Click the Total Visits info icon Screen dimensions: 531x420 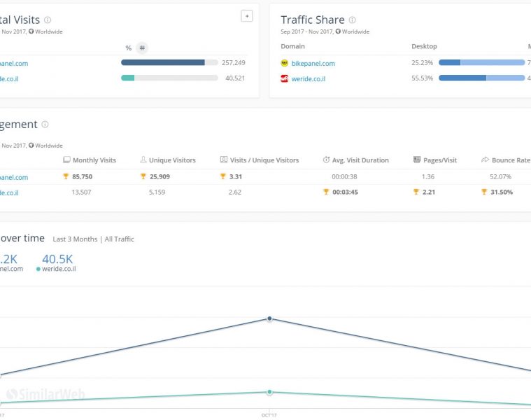tap(48, 20)
